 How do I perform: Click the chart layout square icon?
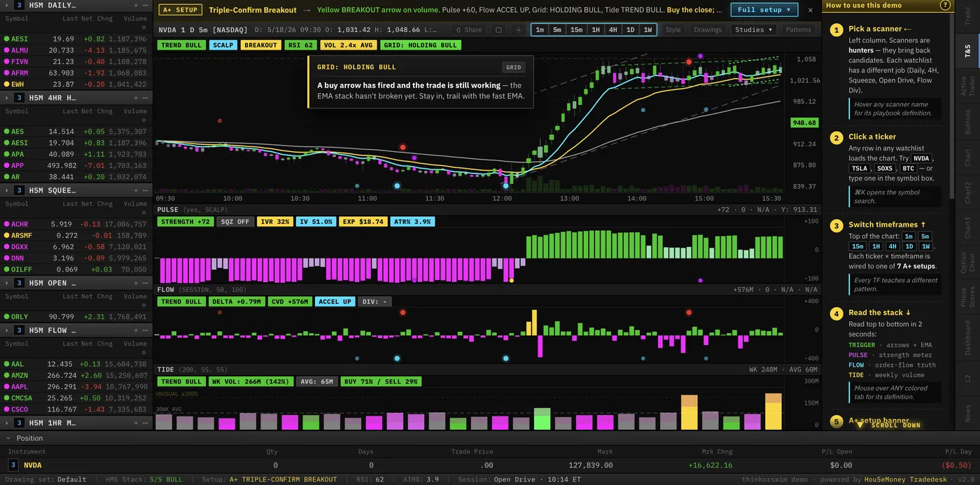[x=498, y=30]
